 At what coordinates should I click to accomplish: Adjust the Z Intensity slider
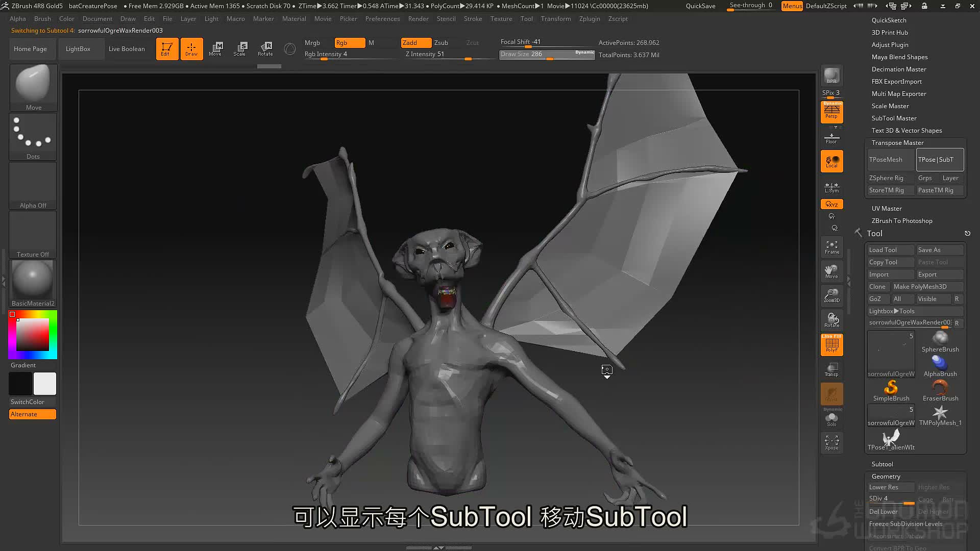[449, 55]
